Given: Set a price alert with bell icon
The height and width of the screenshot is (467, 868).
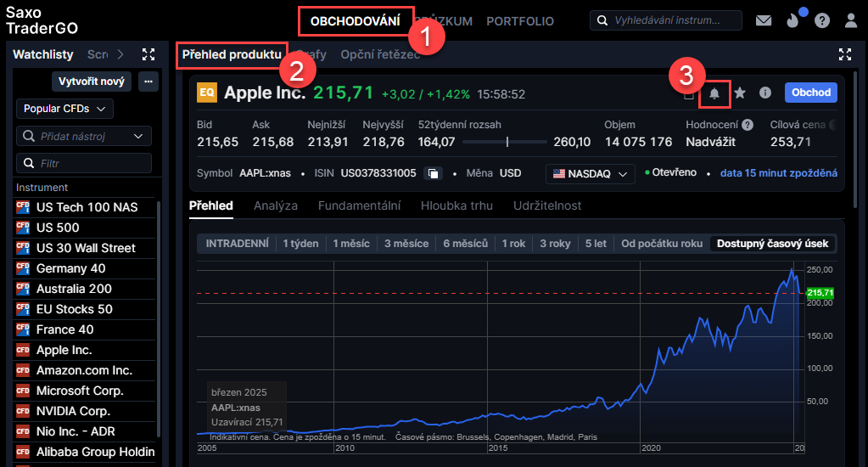Looking at the screenshot, I should pos(714,93).
